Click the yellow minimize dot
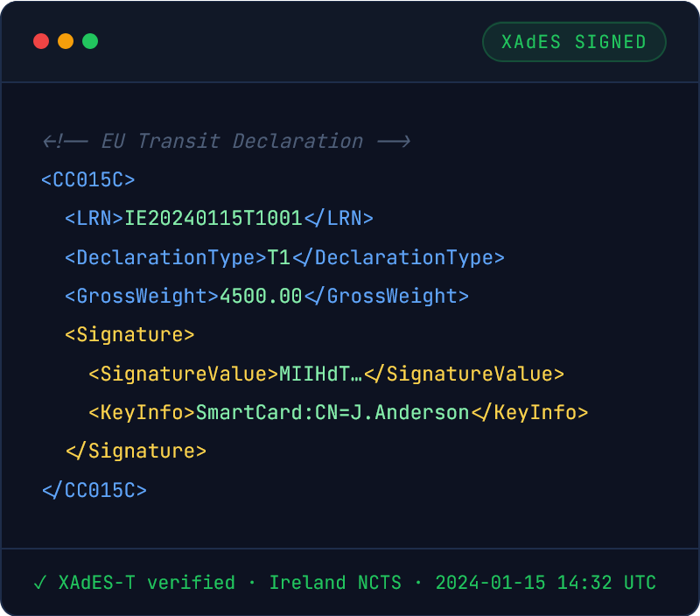This screenshot has width=700, height=616. (x=66, y=41)
